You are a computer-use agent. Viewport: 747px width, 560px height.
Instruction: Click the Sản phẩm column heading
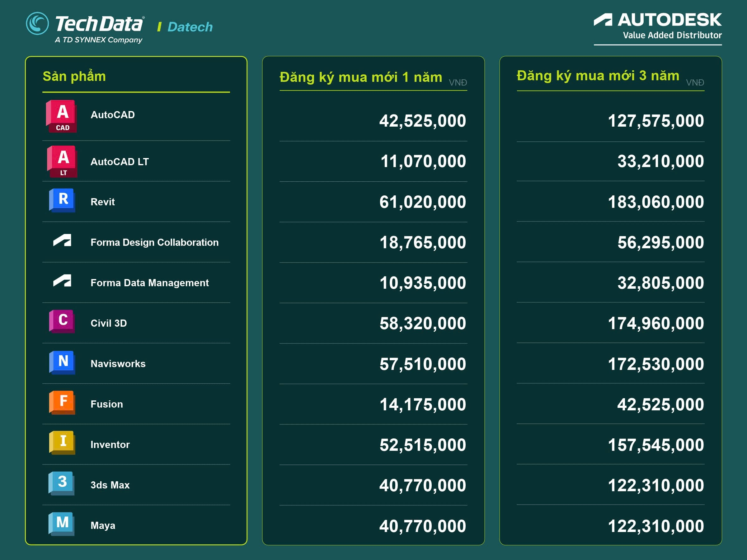74,77
